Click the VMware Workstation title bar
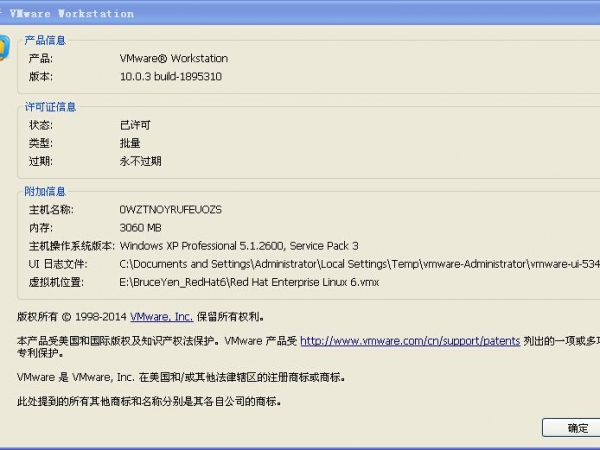Screen dimensions: 600x450 [300, 14]
